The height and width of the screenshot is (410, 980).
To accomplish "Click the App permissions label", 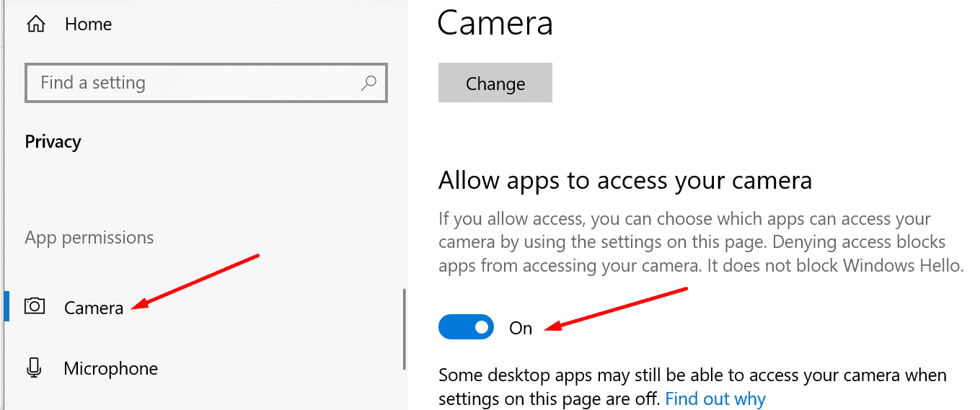I will (x=89, y=237).
